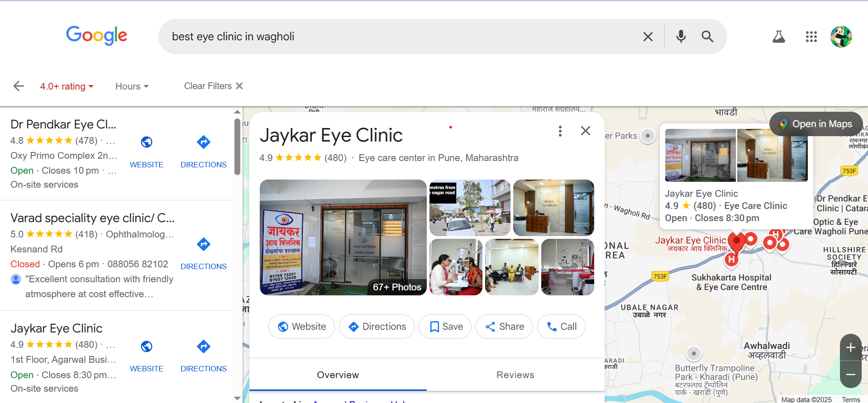Expand the Hours filter dropdown
The width and height of the screenshot is (868, 403).
[x=132, y=86]
